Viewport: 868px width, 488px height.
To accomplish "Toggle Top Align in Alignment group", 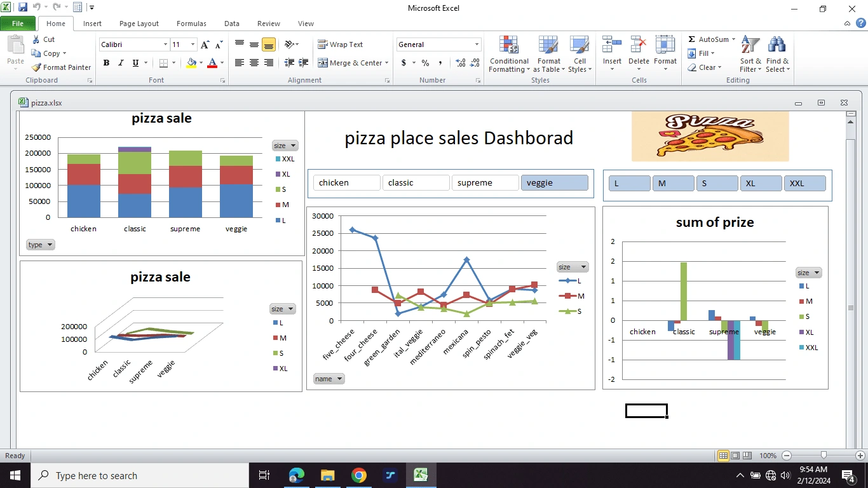I will 240,44.
